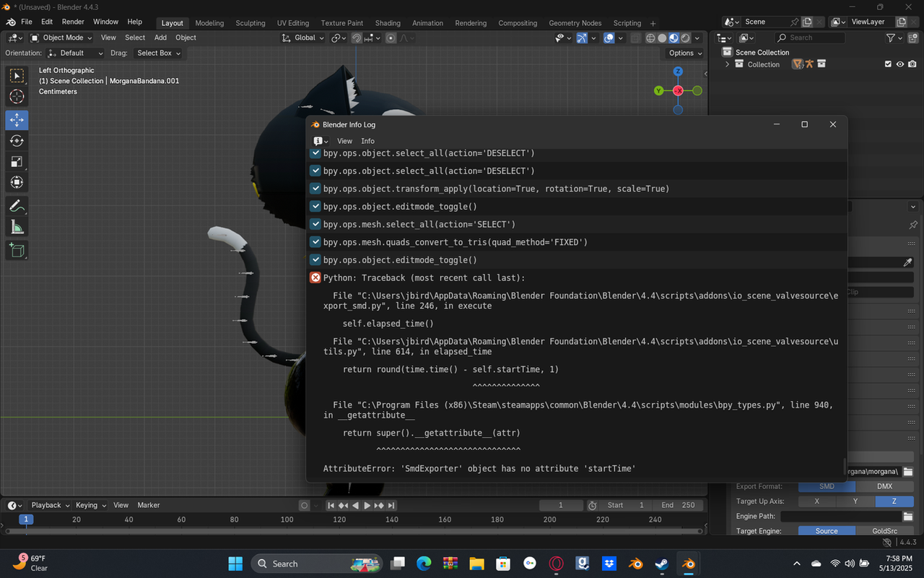Select the Select Box tool icon
This screenshot has width=924, height=578.
tap(17, 75)
